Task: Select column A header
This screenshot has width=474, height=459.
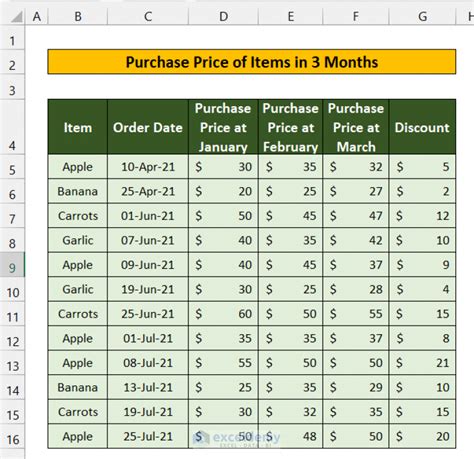Action: click(x=37, y=16)
